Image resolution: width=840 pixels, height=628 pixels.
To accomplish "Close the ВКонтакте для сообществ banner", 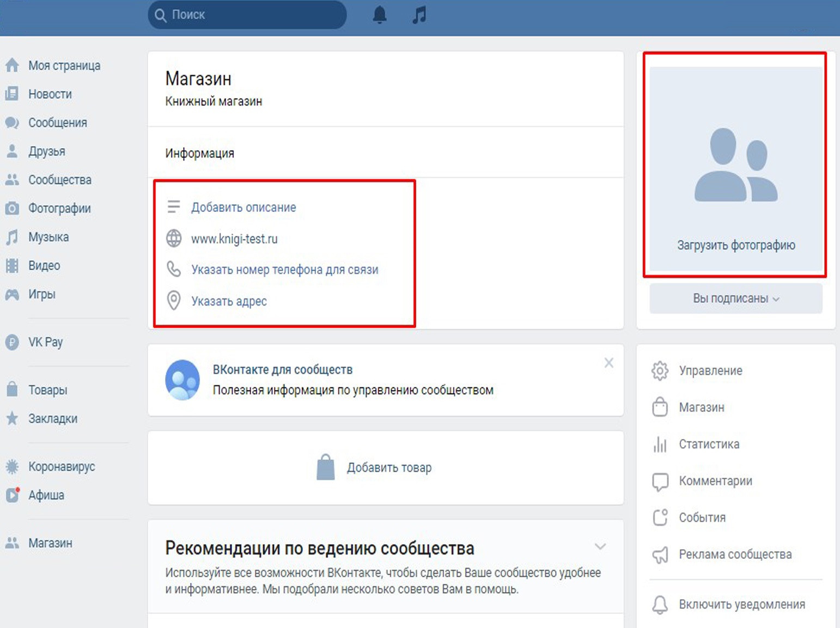I will click(608, 363).
